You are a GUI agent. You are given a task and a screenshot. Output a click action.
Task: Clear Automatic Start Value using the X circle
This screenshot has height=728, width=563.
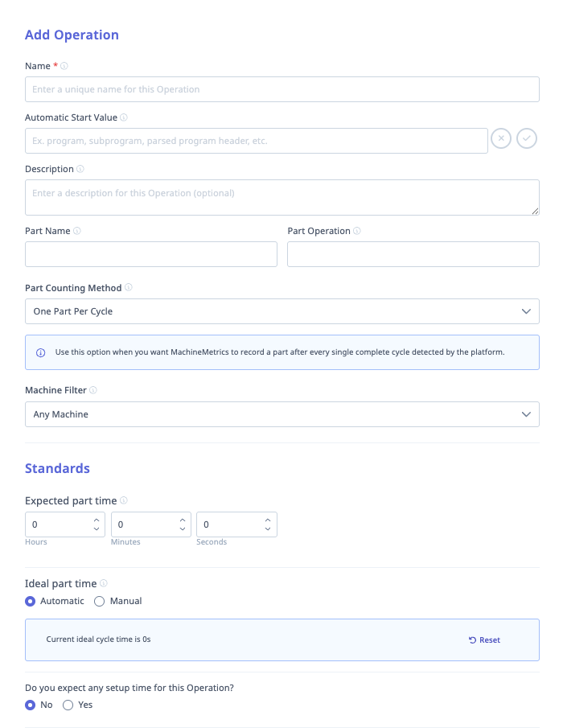[x=501, y=138]
